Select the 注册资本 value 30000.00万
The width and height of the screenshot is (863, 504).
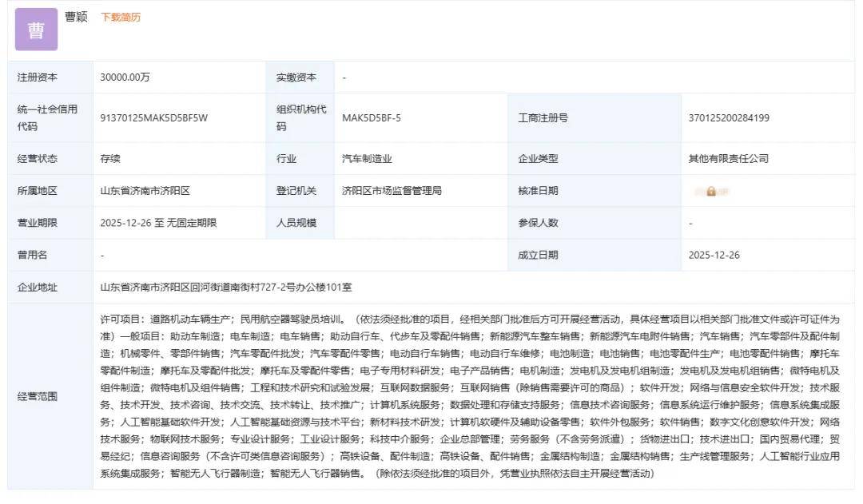[x=125, y=77]
